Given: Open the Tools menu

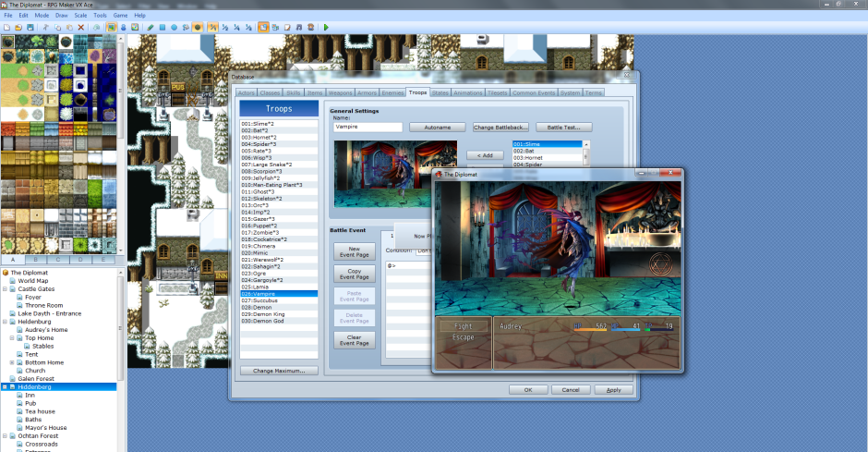Looking at the screenshot, I should click(101, 16).
